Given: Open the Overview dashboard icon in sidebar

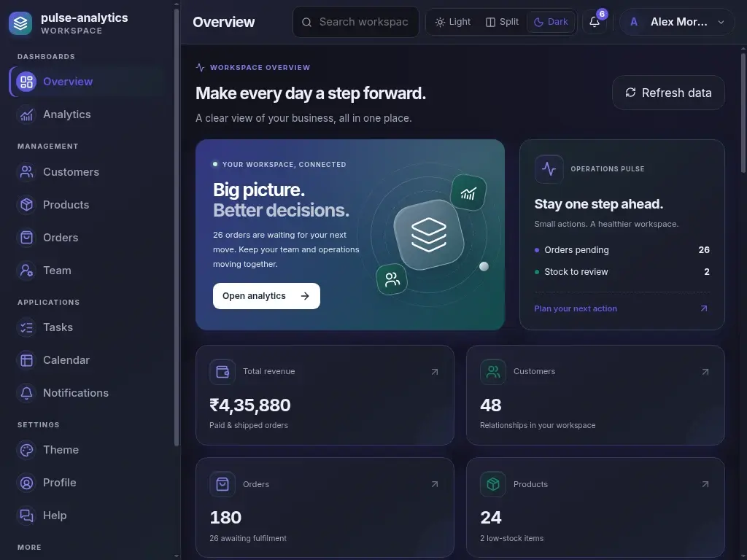Looking at the screenshot, I should (x=27, y=82).
